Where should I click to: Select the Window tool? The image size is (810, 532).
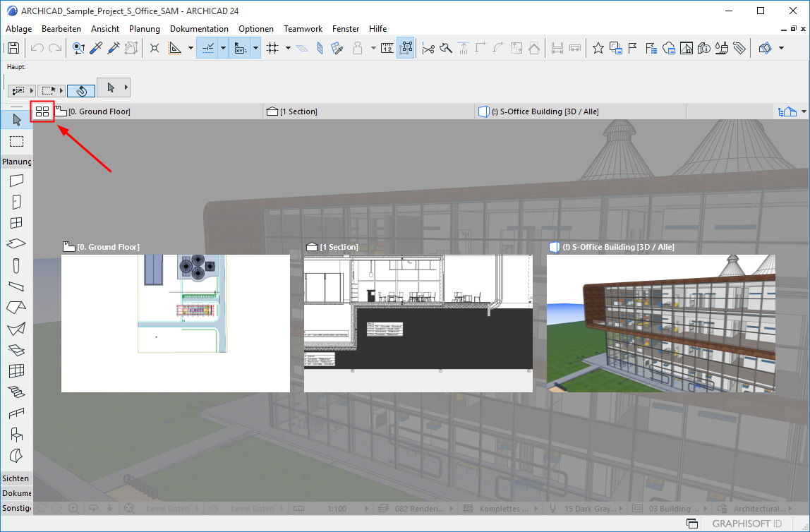pos(16,223)
